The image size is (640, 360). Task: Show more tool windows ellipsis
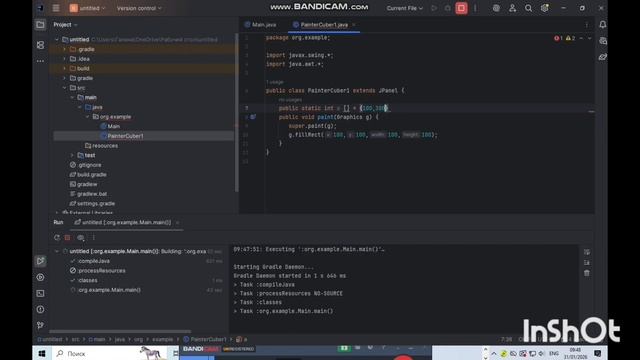click(40, 61)
